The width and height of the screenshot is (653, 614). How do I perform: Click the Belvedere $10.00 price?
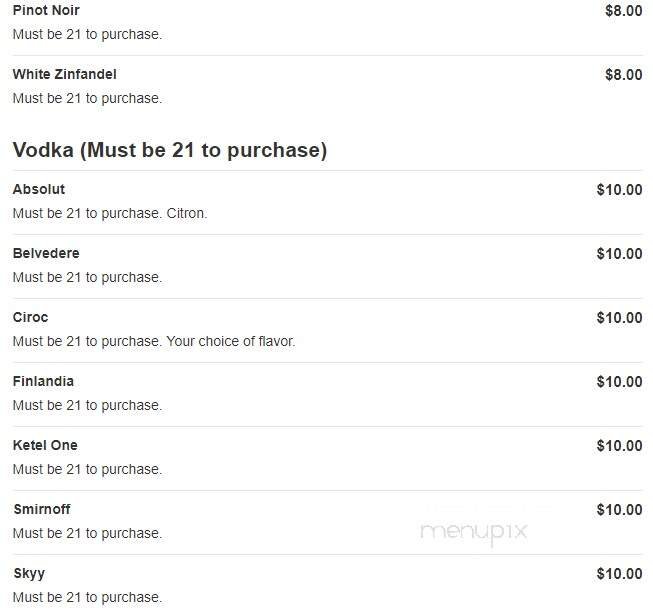(619, 253)
